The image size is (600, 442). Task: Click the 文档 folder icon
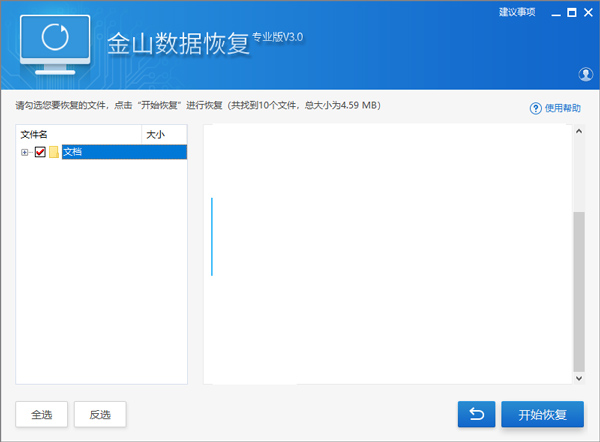click(54, 152)
